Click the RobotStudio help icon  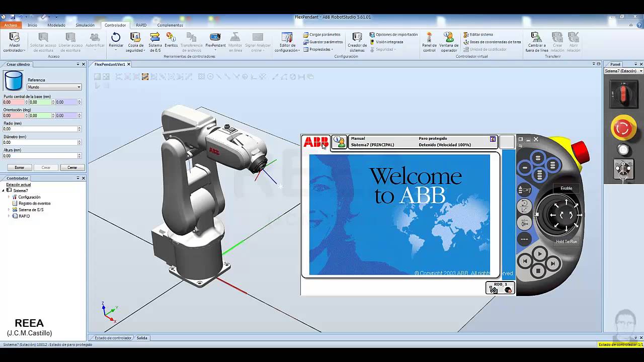point(639,25)
